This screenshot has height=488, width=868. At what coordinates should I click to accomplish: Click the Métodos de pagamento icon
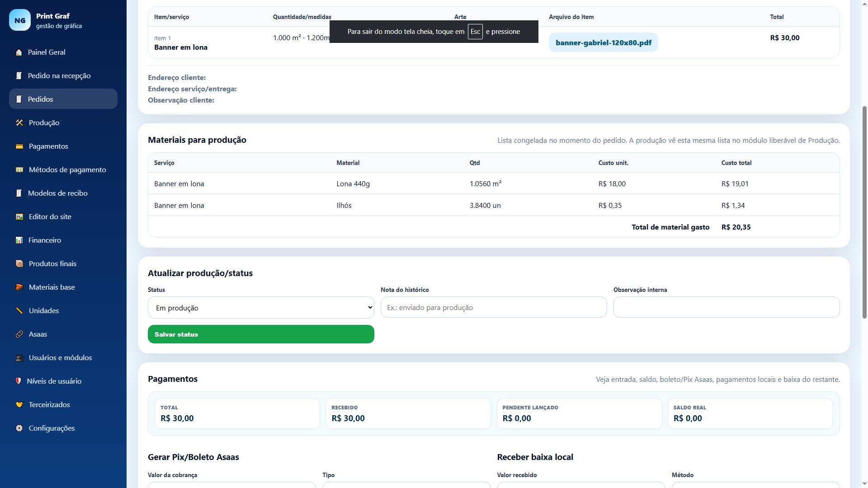tap(19, 170)
